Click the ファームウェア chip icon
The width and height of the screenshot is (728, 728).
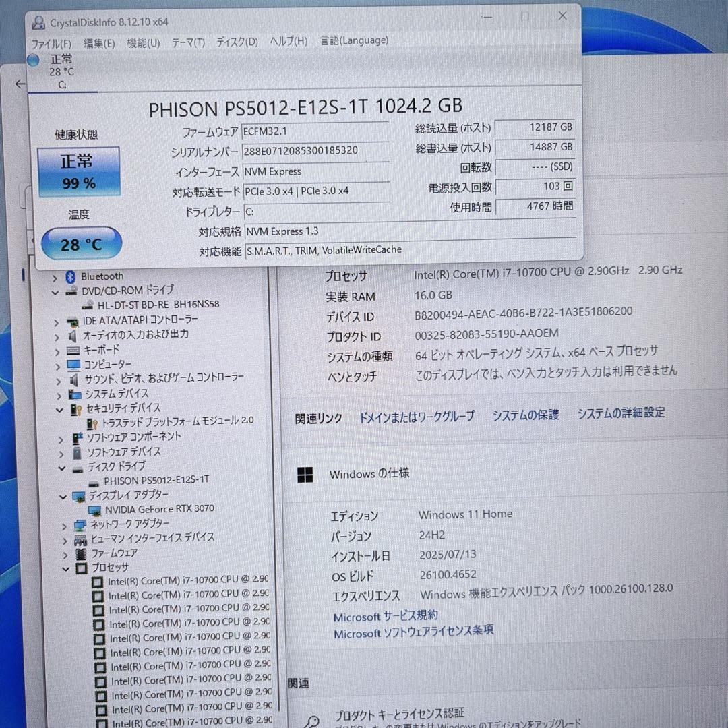(x=81, y=554)
